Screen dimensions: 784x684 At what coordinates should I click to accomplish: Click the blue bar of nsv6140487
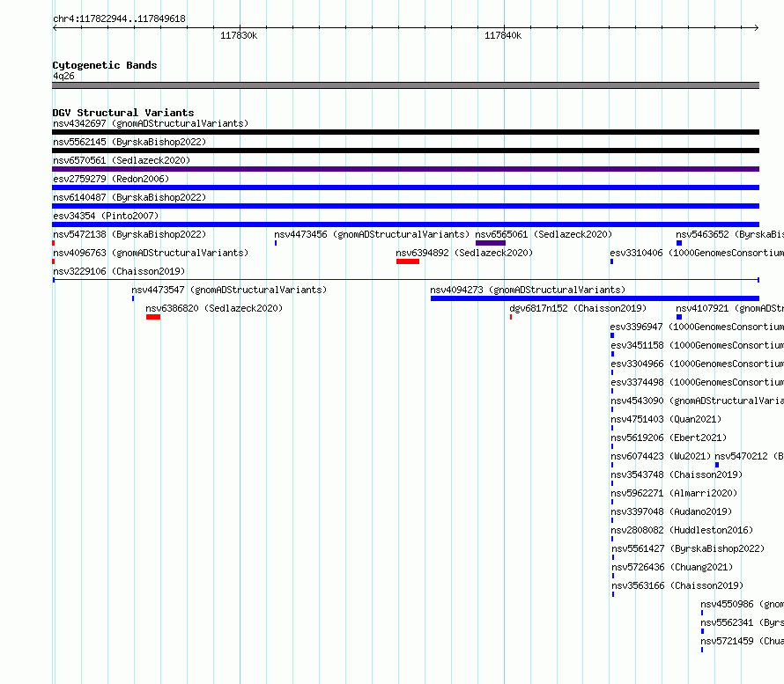[405, 206]
